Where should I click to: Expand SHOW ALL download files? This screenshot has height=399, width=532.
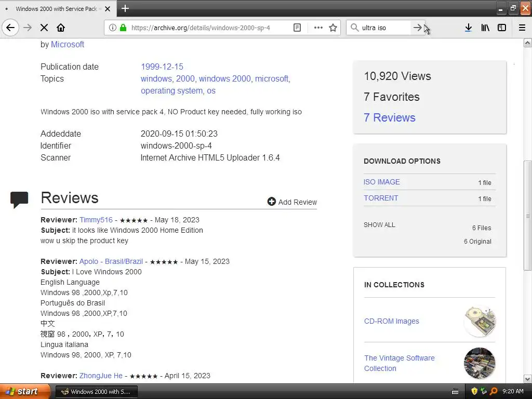pos(379,225)
